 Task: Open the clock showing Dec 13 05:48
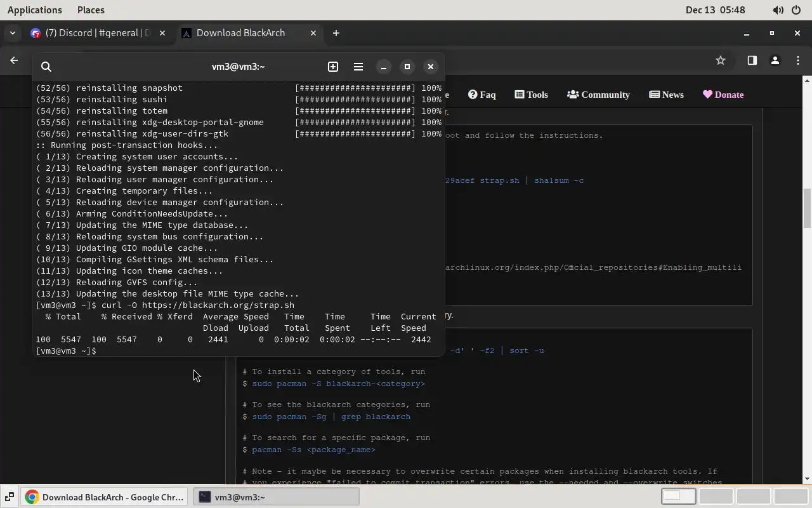click(x=715, y=10)
